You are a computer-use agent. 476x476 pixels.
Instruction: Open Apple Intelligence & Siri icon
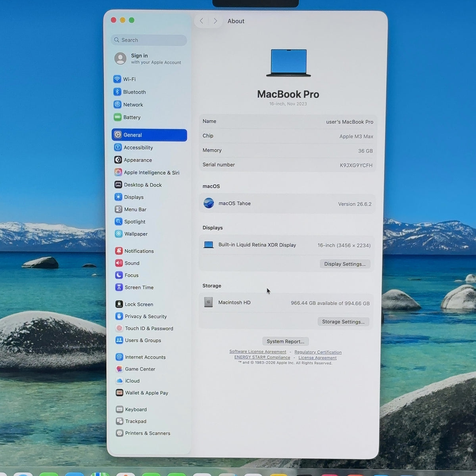pos(118,172)
